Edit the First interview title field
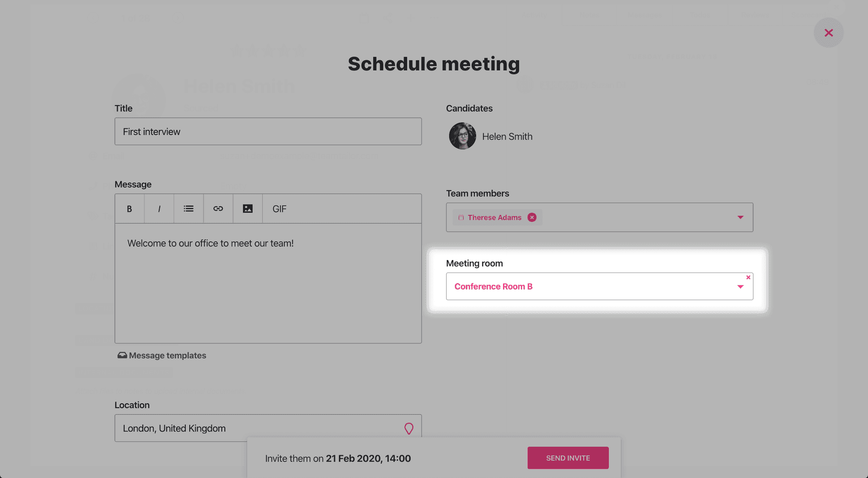The height and width of the screenshot is (478, 868). click(x=268, y=132)
